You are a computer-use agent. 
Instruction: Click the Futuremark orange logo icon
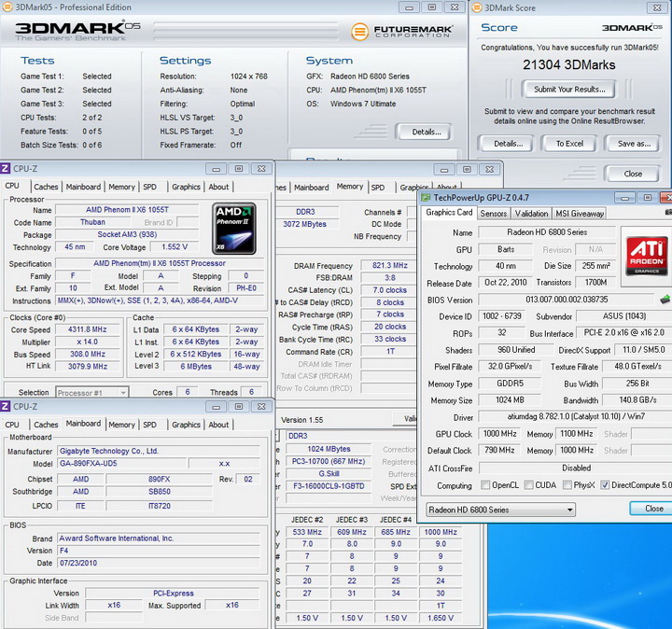[359, 32]
